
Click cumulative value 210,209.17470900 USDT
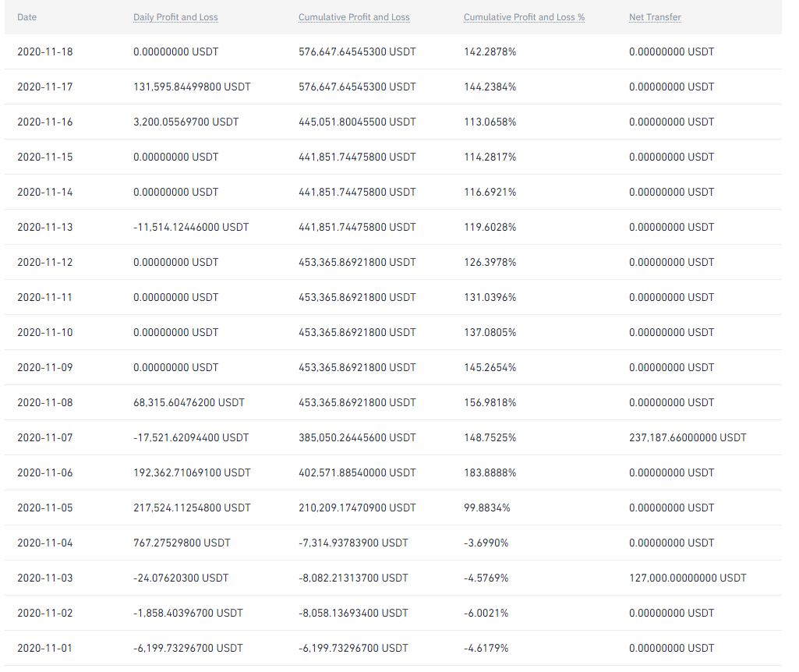357,508
